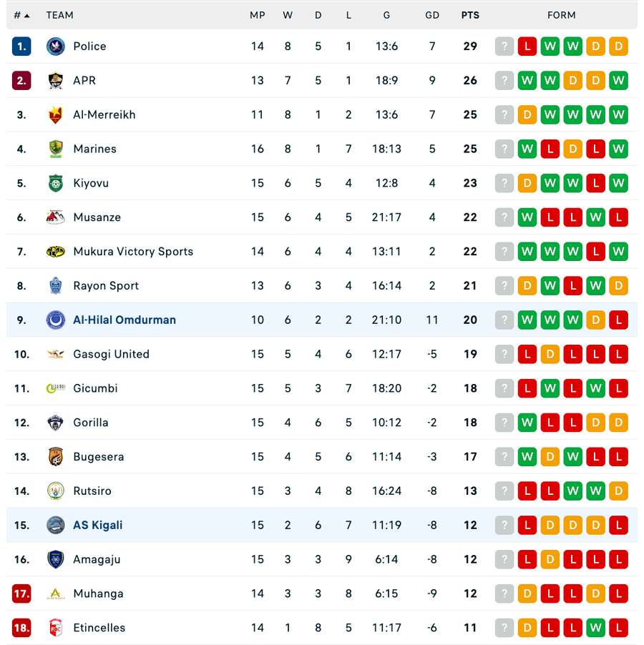This screenshot has width=644, height=645.
Task: Click the APR club logo
Action: click(x=55, y=81)
